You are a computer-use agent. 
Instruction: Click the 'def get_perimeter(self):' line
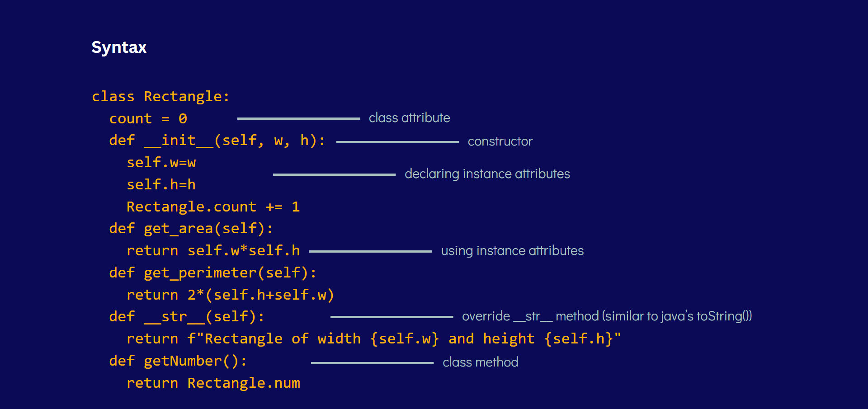(212, 273)
